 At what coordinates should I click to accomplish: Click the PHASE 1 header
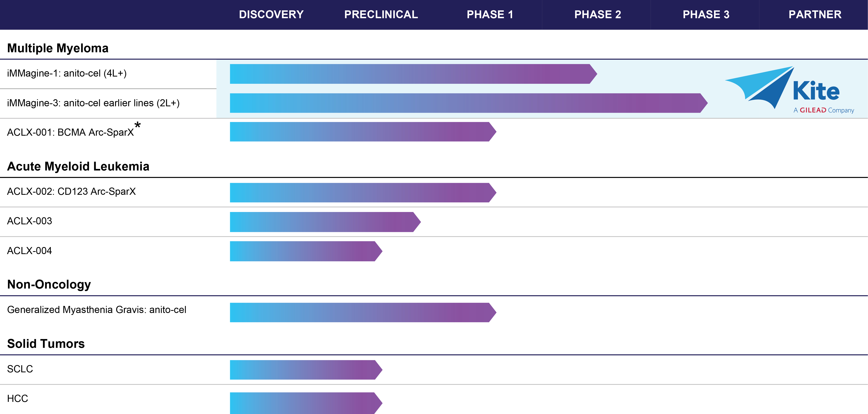coord(490,14)
